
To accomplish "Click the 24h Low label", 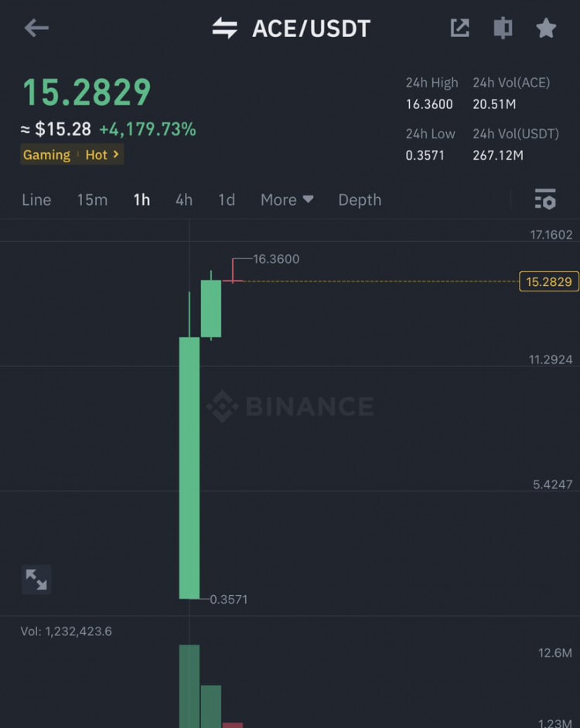I will tap(430, 134).
